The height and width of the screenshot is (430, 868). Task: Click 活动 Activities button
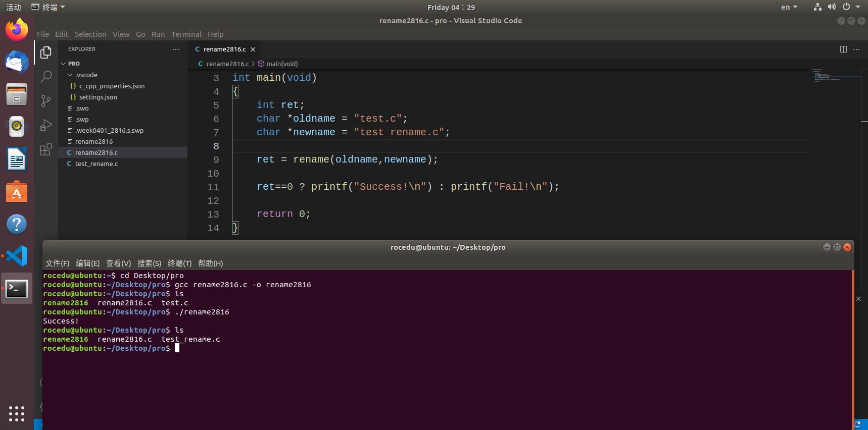pyautogui.click(x=14, y=7)
